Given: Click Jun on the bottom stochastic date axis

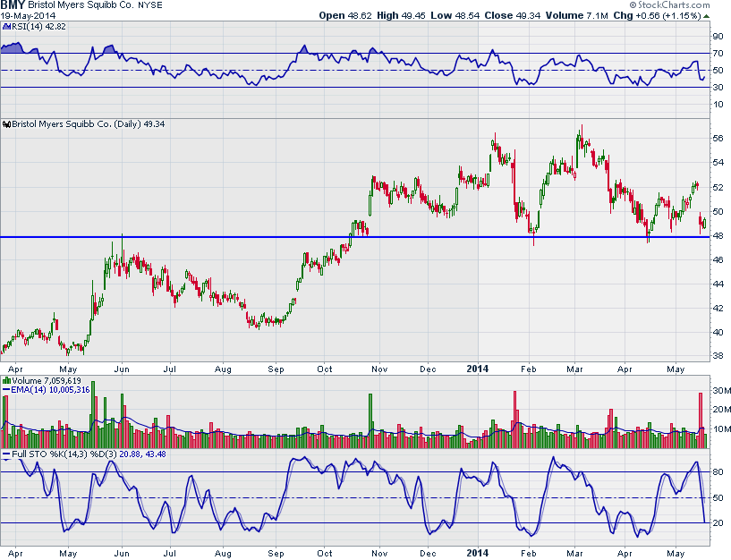Looking at the screenshot, I should pos(122,554).
